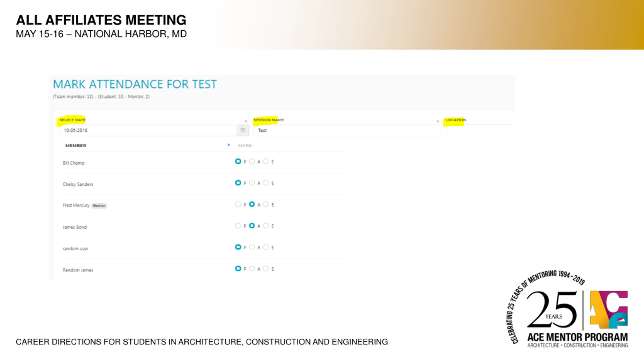This screenshot has width=644, height=362.
Task: Mark Bill Champ as Present
Action: click(238, 161)
